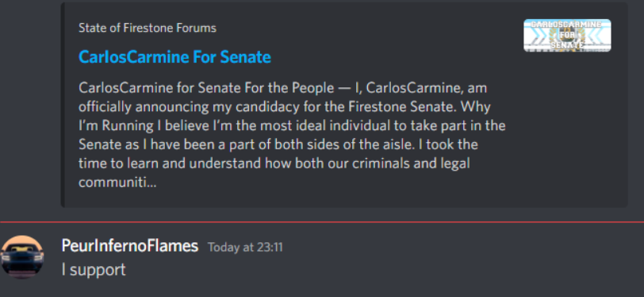This screenshot has width=644, height=297.
Task: Click the Today at 23:11 timestamp
Action: point(245,247)
